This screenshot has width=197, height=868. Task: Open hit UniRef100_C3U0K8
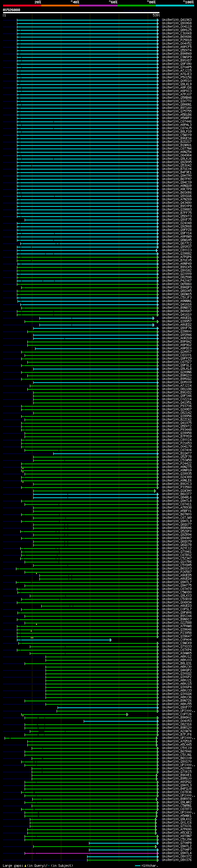click(177, 33)
